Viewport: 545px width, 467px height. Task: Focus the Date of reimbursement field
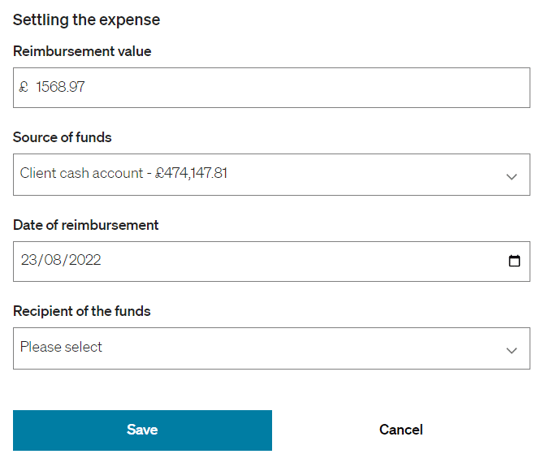(x=271, y=261)
